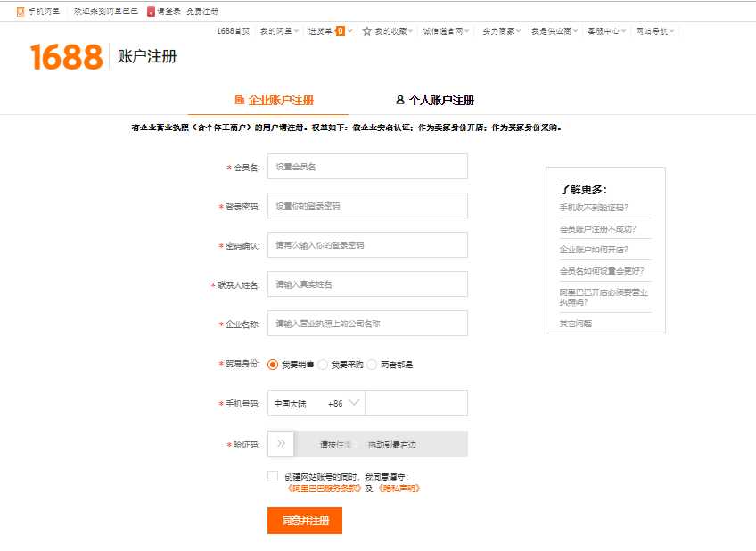Open 1688首页 in top navigation

[233, 31]
